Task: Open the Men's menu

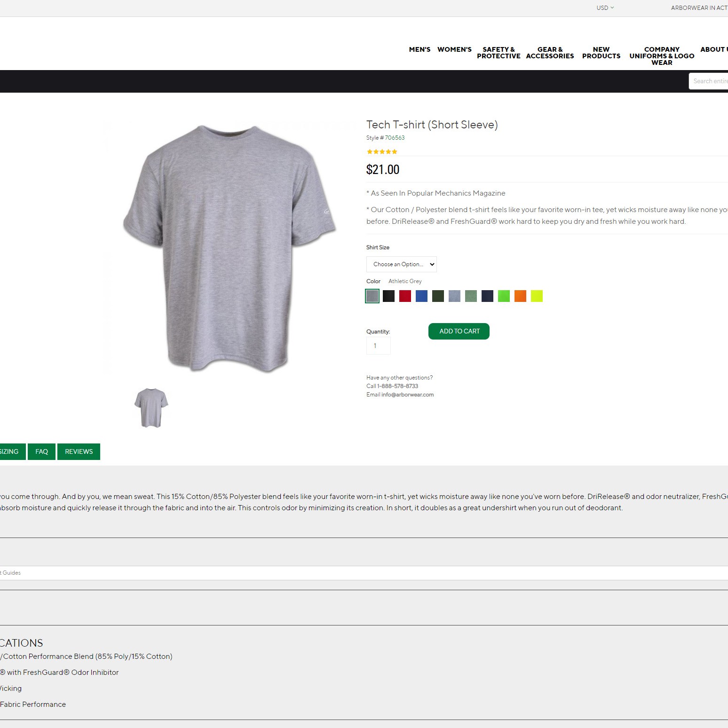Action: pyautogui.click(x=419, y=49)
